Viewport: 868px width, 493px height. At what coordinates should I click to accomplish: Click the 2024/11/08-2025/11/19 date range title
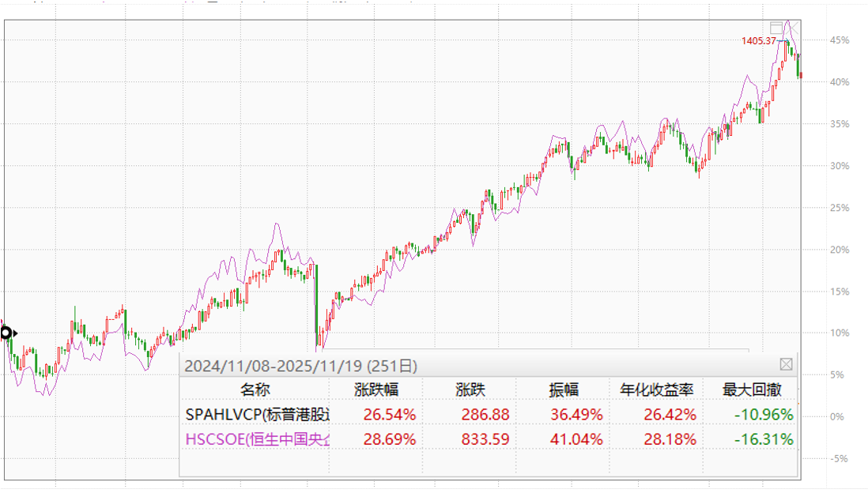pyautogui.click(x=300, y=366)
